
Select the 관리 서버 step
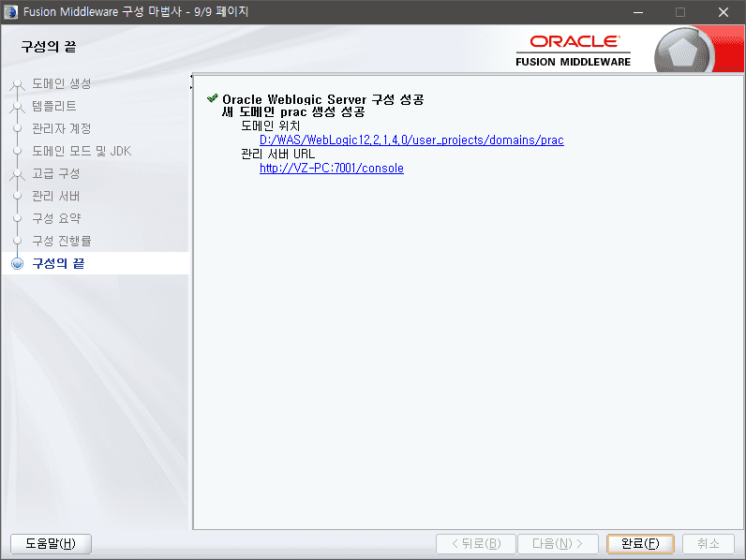coord(55,196)
